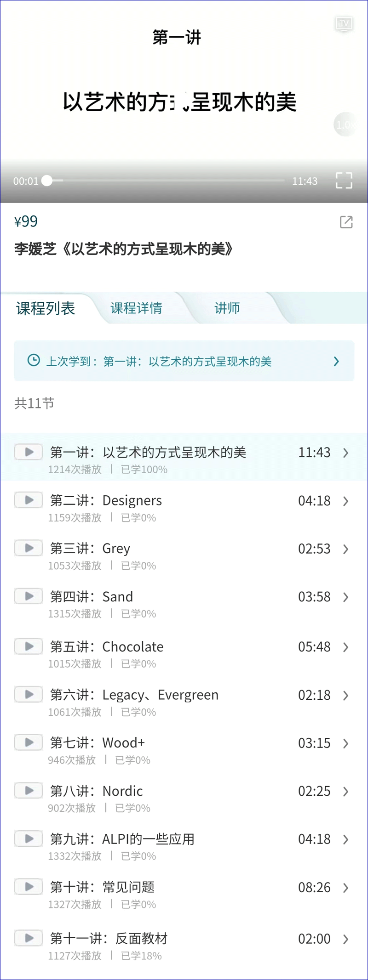Viewport: 368px width, 980px height.
Task: Tap the play icon for 第九讲 ALPI的一些应用
Action: coord(29,838)
